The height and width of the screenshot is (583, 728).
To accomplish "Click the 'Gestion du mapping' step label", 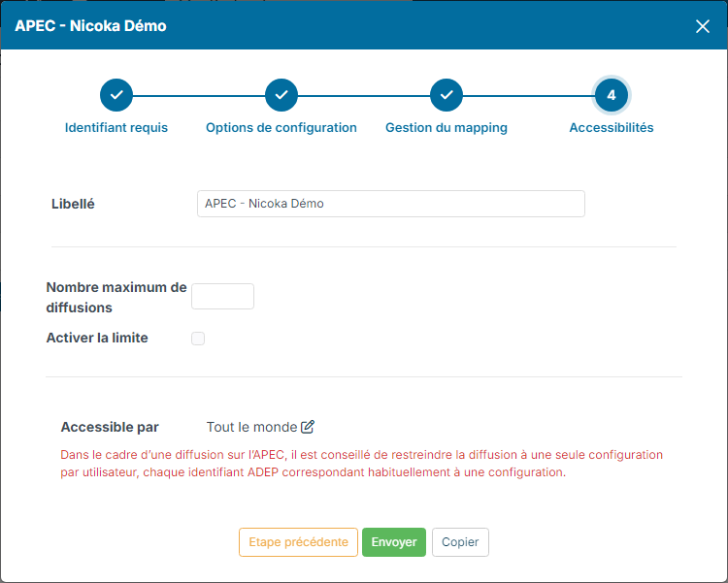I will (x=447, y=128).
